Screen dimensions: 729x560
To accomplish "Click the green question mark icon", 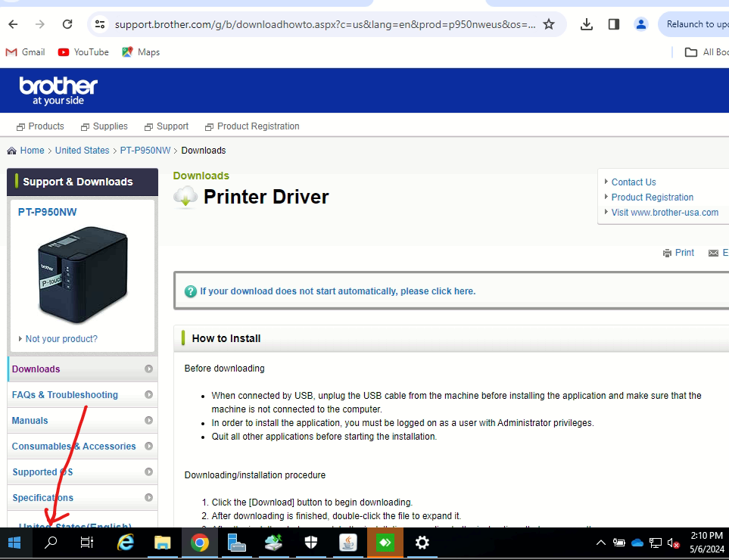I will coord(191,291).
